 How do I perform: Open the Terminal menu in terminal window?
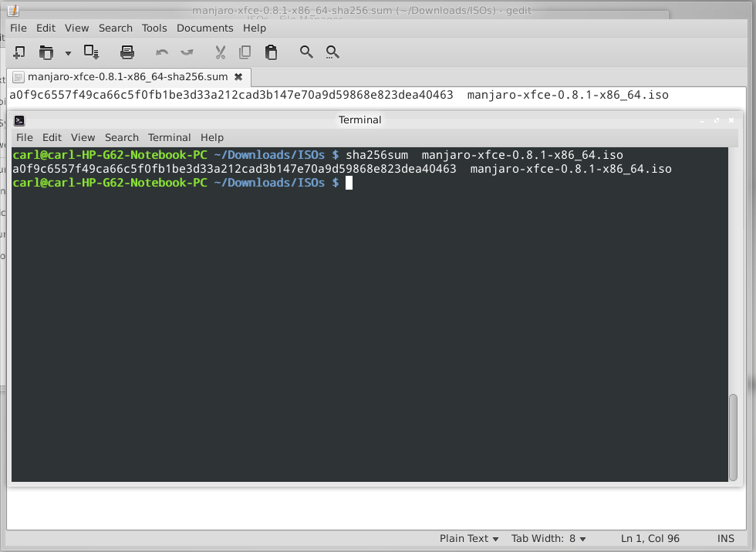[x=169, y=137]
